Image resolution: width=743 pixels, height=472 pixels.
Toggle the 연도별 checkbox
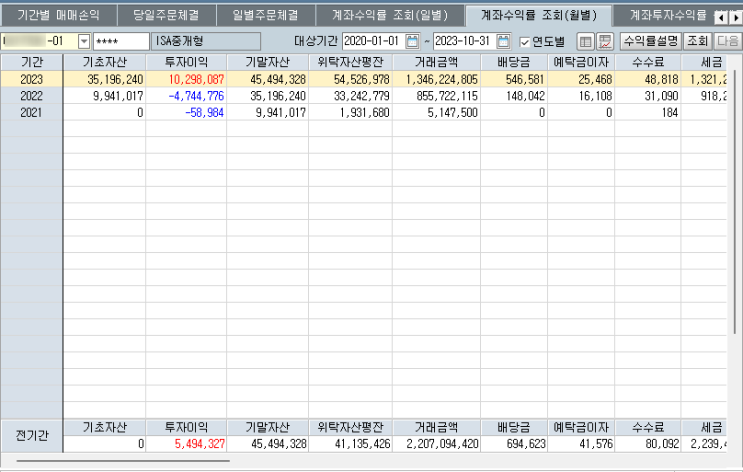click(525, 42)
